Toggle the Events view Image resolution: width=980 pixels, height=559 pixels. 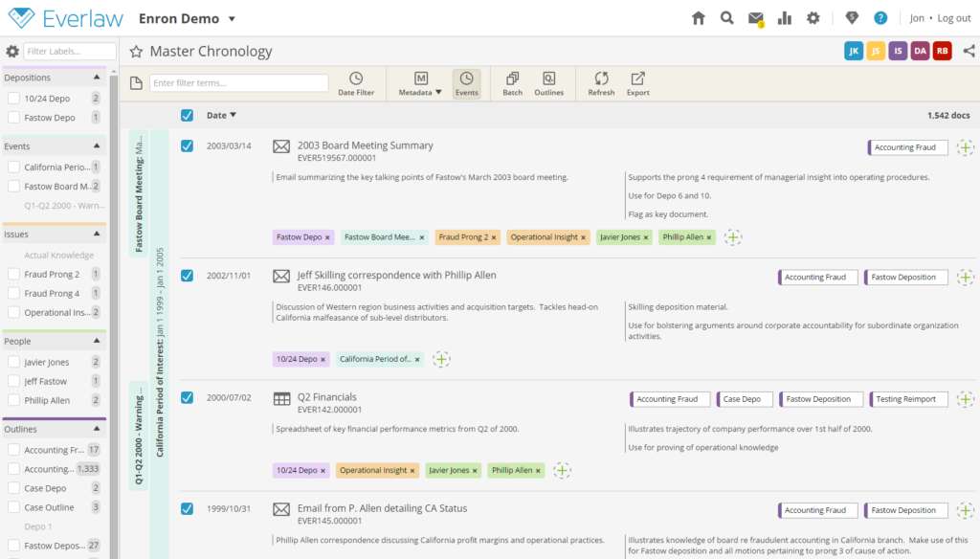tap(466, 84)
